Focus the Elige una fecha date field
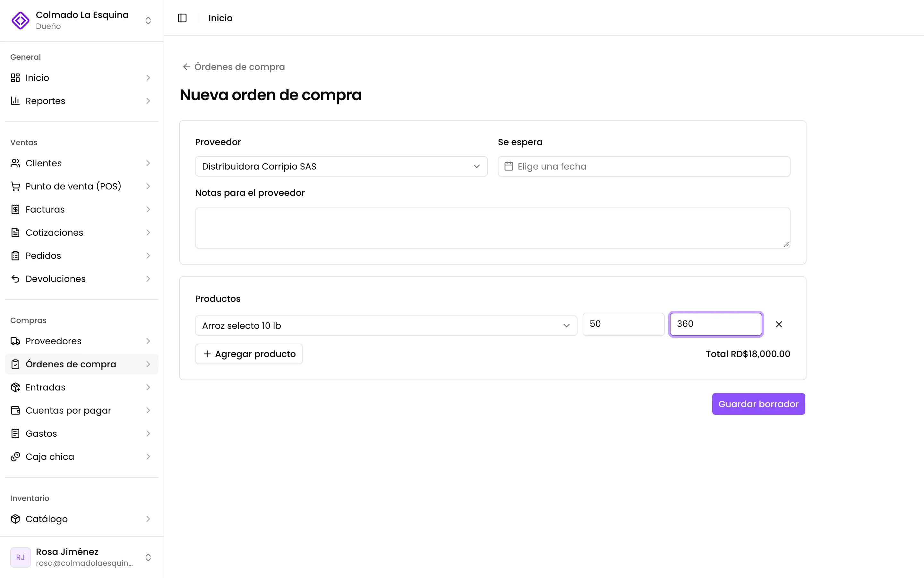 644,166
